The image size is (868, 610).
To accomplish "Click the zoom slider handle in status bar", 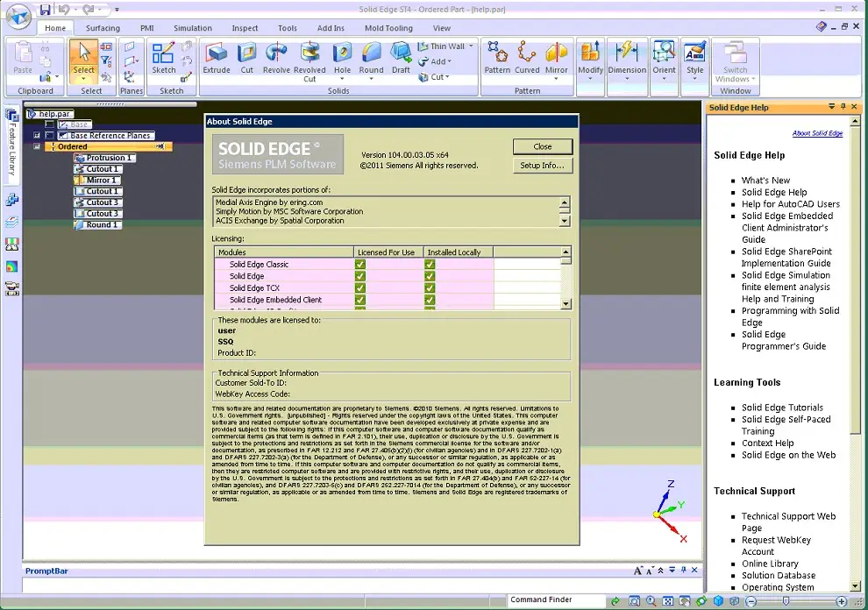I will pos(785,601).
